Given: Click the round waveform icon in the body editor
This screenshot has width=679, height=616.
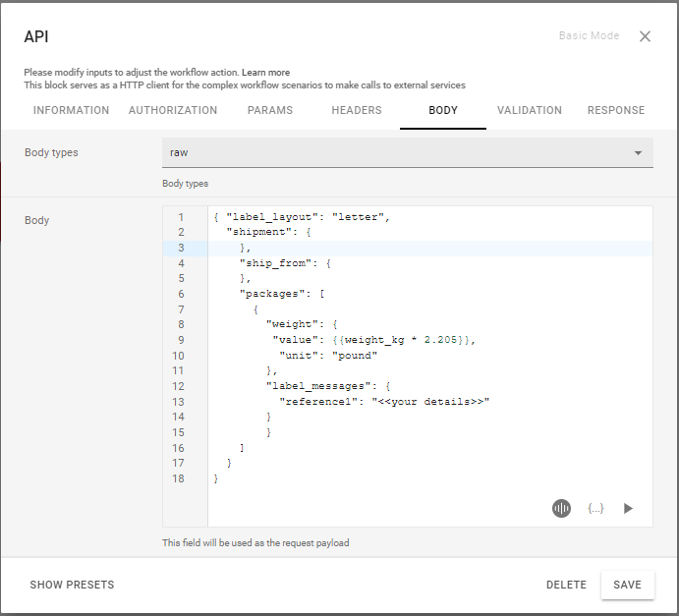Looking at the screenshot, I should click(x=561, y=508).
